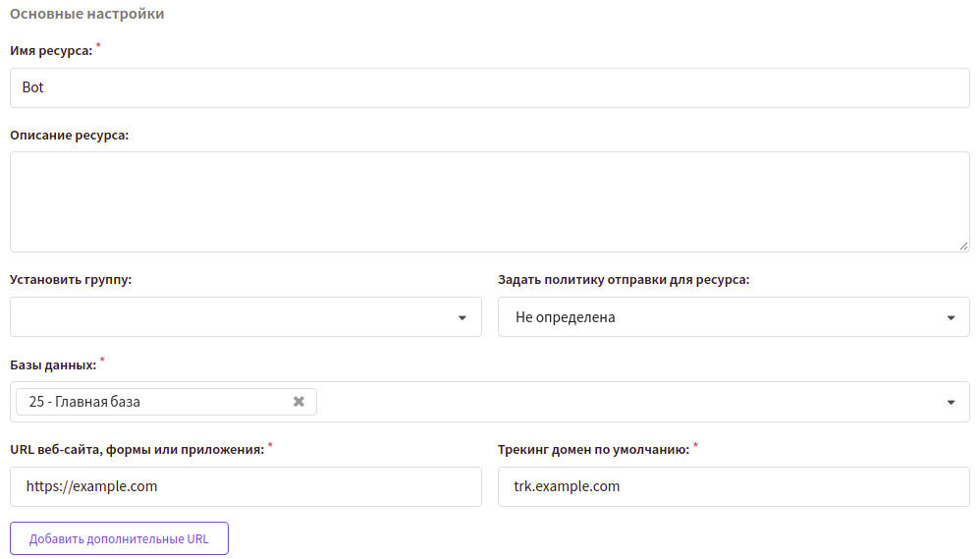Click the "Имя ресурса:" label
This screenshot has width=980, height=559.
click(51, 51)
